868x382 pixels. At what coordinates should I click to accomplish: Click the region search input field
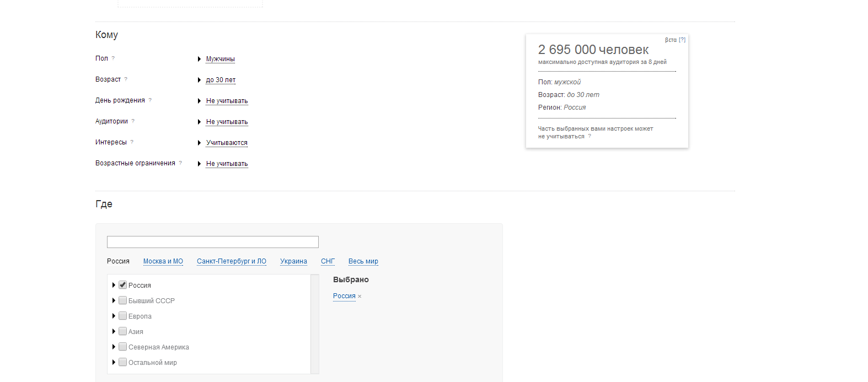[212, 242]
